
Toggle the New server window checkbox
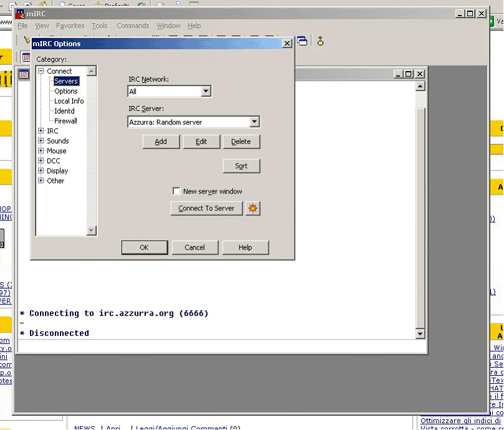tap(176, 191)
